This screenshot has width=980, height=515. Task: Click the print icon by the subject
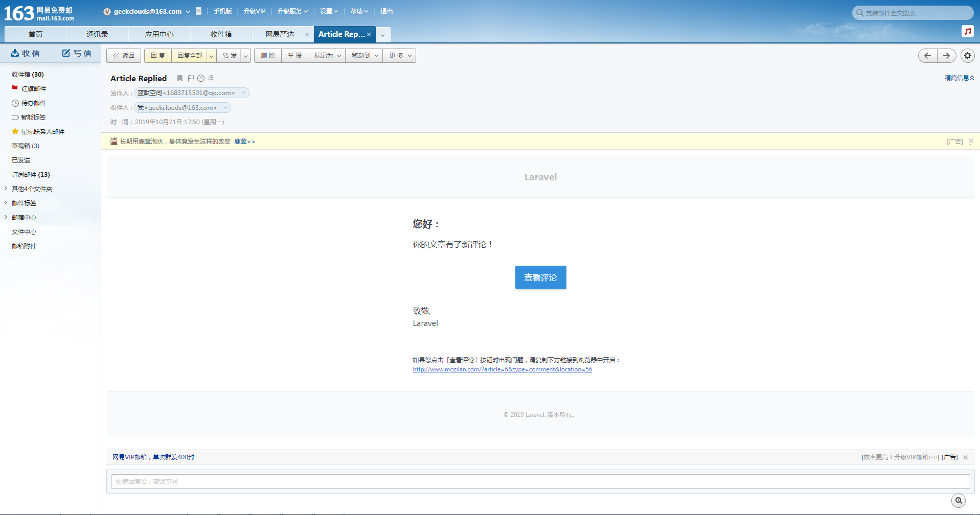pos(211,78)
